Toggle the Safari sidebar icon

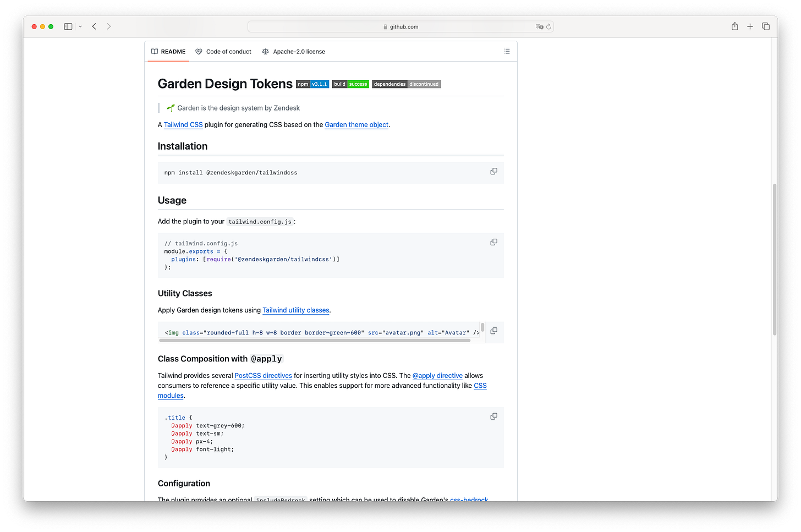click(68, 26)
